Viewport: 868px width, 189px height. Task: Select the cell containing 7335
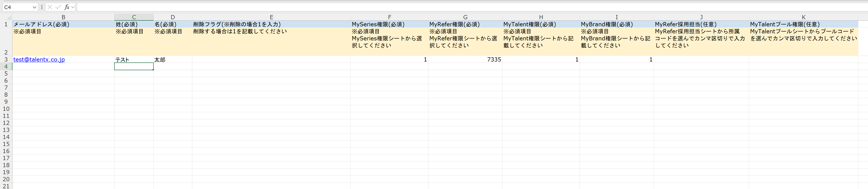(x=465, y=60)
